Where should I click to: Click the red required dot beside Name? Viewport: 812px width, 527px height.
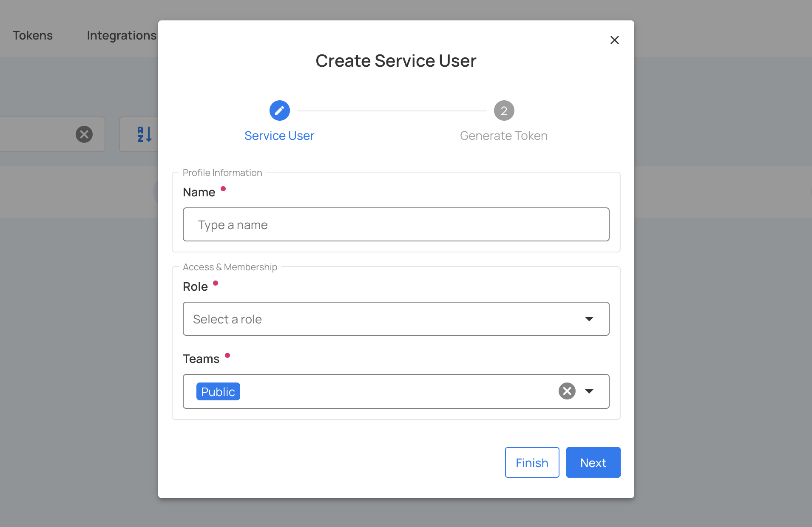(224, 189)
